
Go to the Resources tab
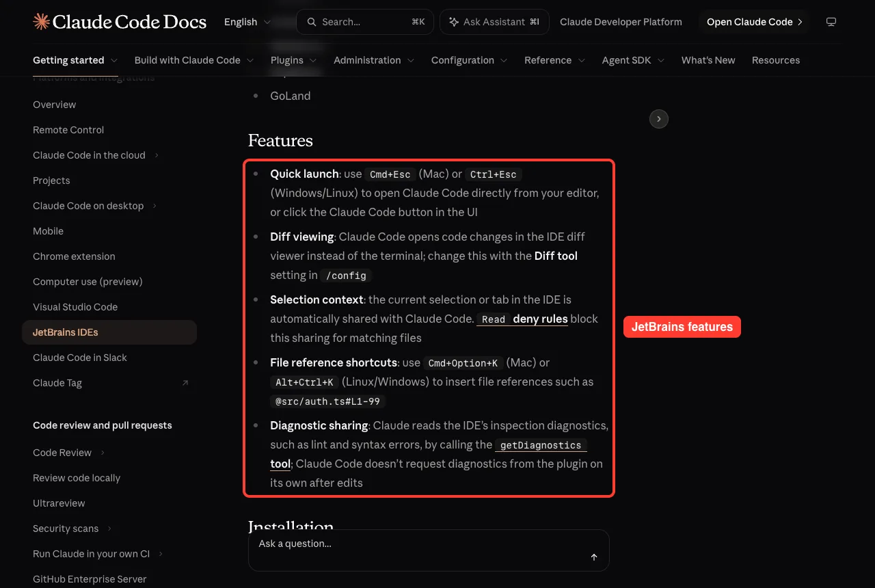776,60
